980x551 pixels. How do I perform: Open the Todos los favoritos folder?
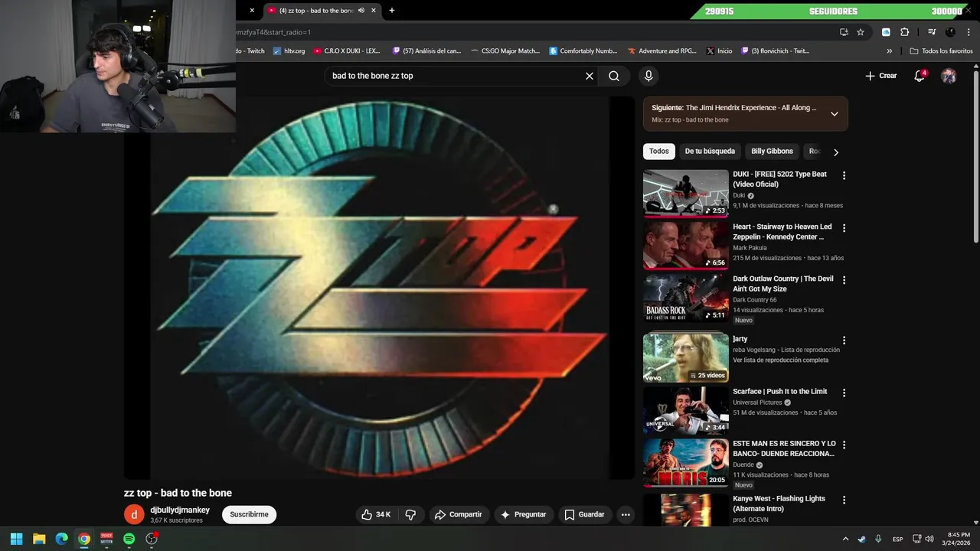[941, 51]
